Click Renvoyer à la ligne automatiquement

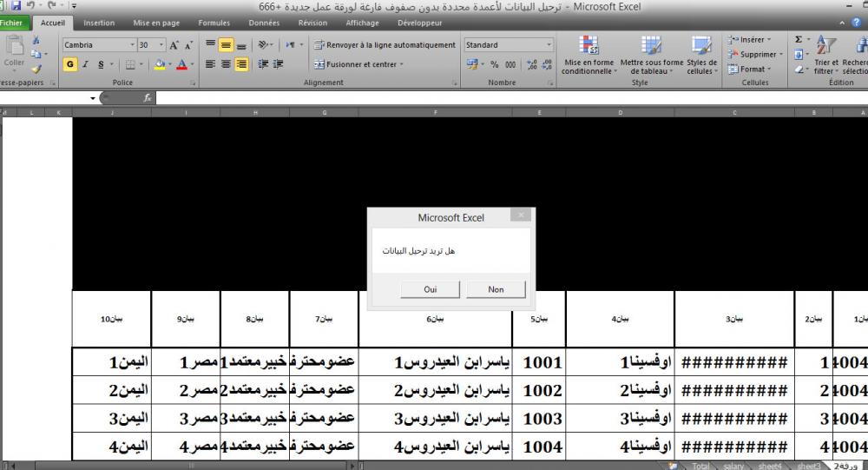385,45
